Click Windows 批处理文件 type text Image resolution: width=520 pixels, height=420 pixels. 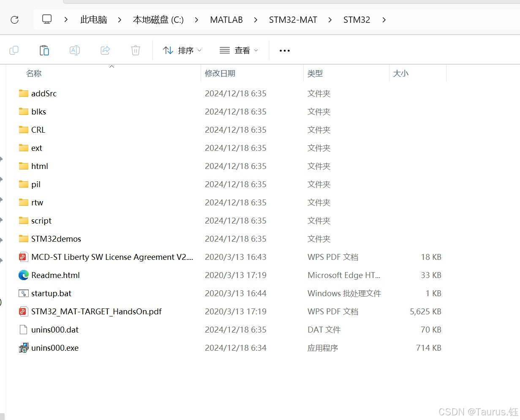344,293
